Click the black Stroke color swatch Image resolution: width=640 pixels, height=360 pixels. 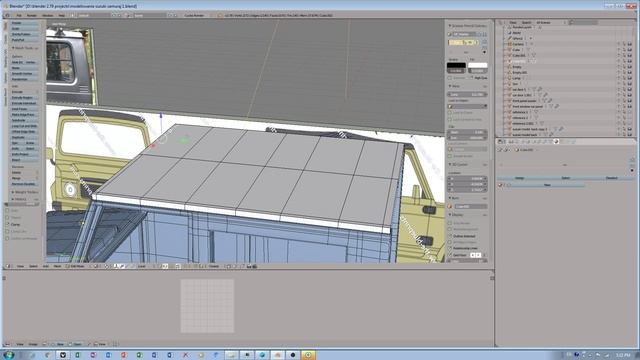[x=456, y=65]
